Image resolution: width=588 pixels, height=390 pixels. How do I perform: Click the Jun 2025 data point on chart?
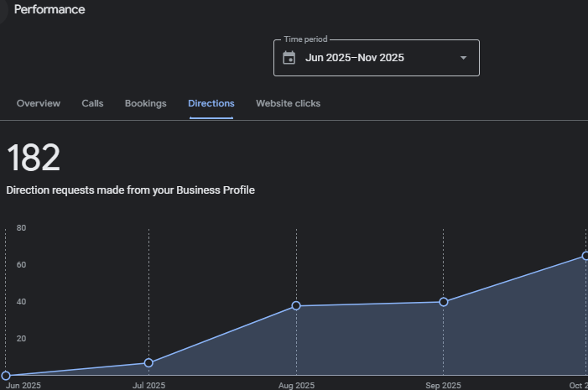click(6, 377)
